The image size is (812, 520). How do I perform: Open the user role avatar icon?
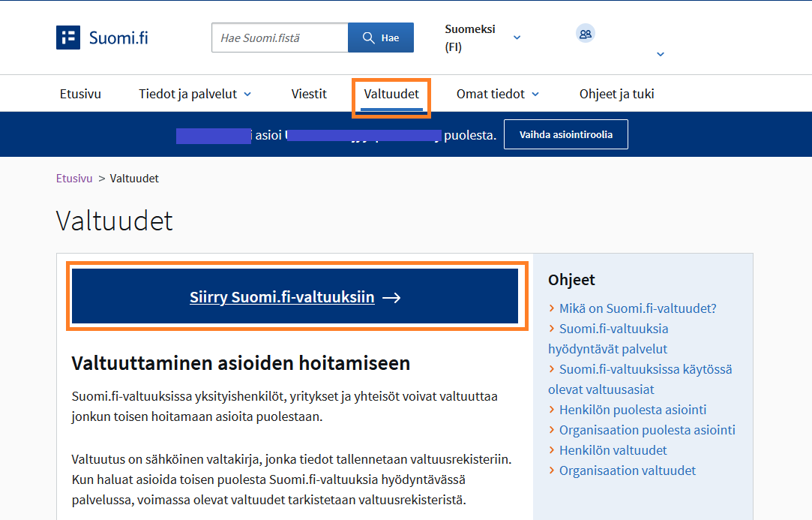click(585, 34)
